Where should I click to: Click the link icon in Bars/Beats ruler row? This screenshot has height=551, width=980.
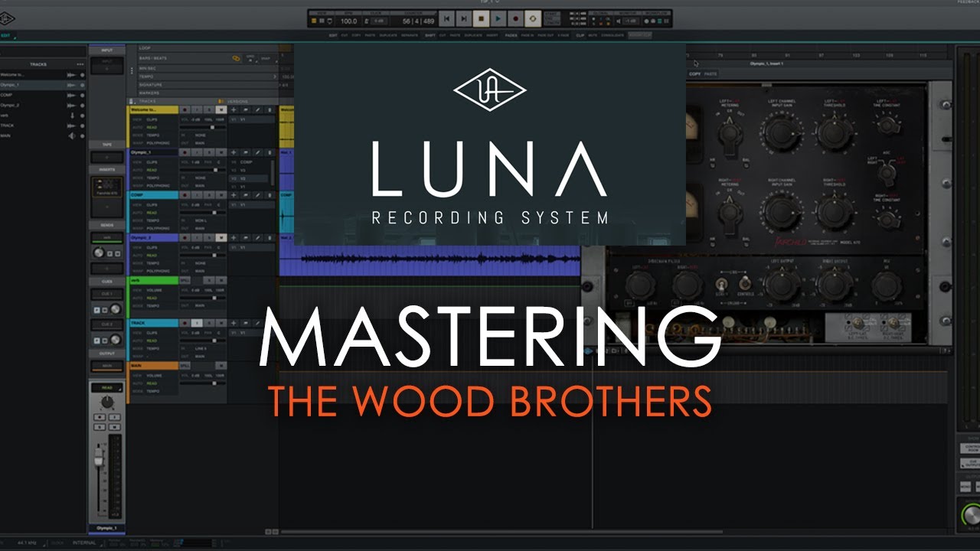point(236,58)
